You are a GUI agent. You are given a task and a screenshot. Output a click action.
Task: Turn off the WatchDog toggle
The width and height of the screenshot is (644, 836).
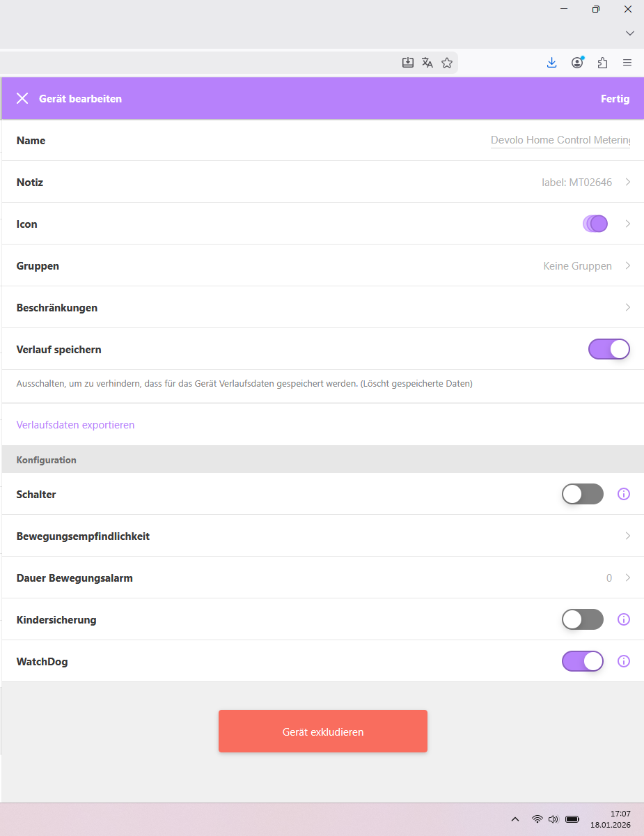(x=583, y=661)
